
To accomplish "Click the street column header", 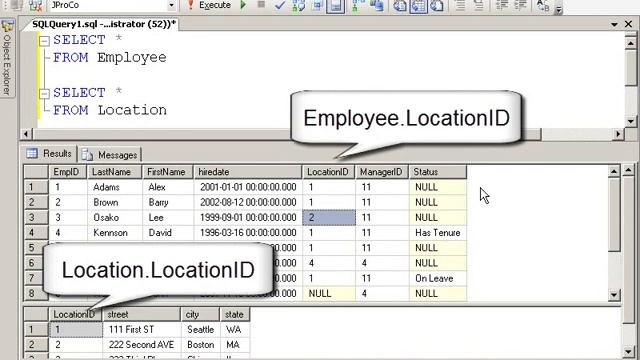I will click(141, 314).
